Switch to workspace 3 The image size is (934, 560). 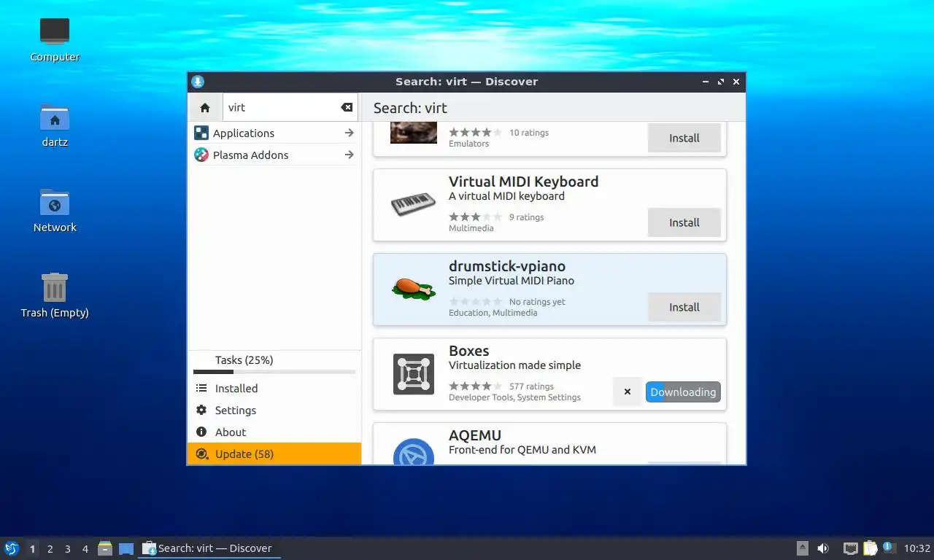coord(68,549)
